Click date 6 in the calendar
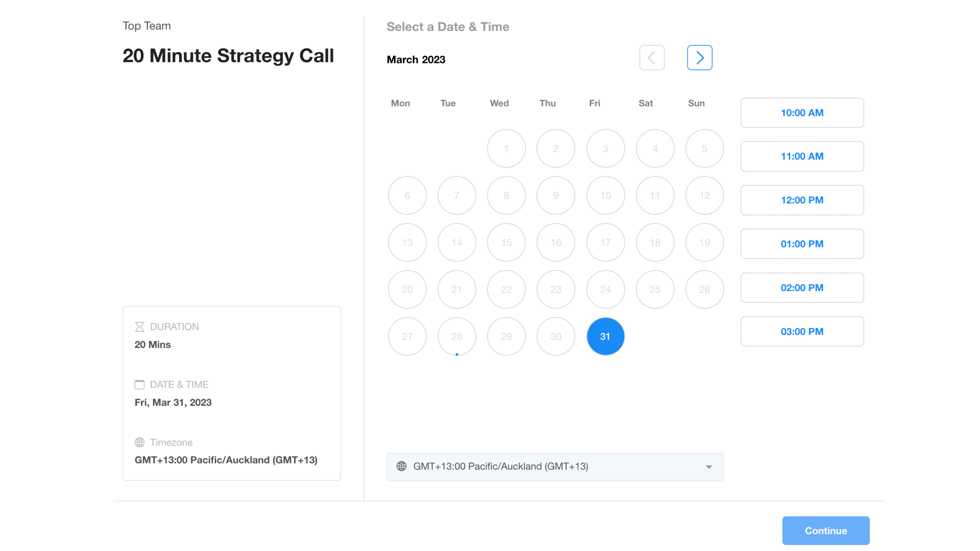Screen dimensions: 980x551 pyautogui.click(x=407, y=196)
